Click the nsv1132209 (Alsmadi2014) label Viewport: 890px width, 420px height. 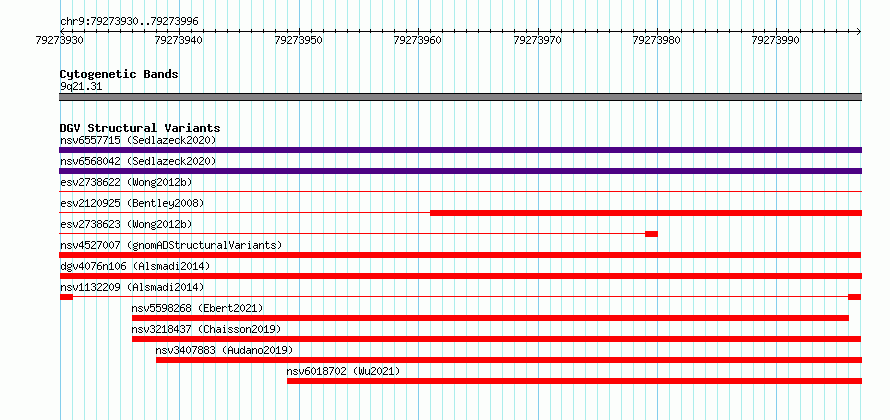[132, 287]
